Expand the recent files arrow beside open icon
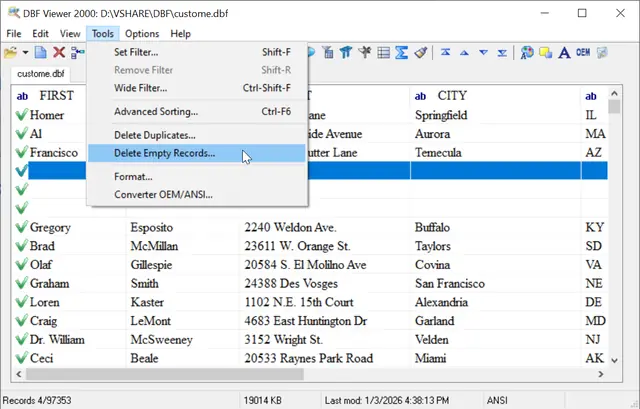The image size is (640, 409). (x=25, y=53)
